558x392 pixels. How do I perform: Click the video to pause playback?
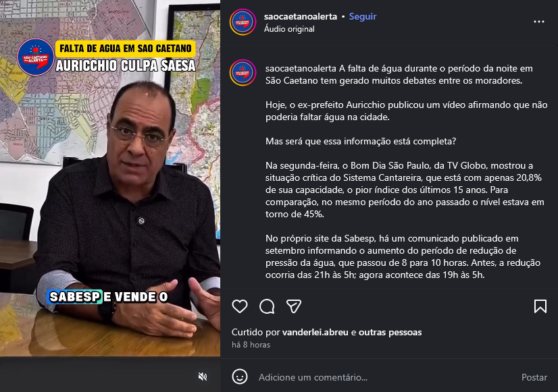tap(110, 178)
